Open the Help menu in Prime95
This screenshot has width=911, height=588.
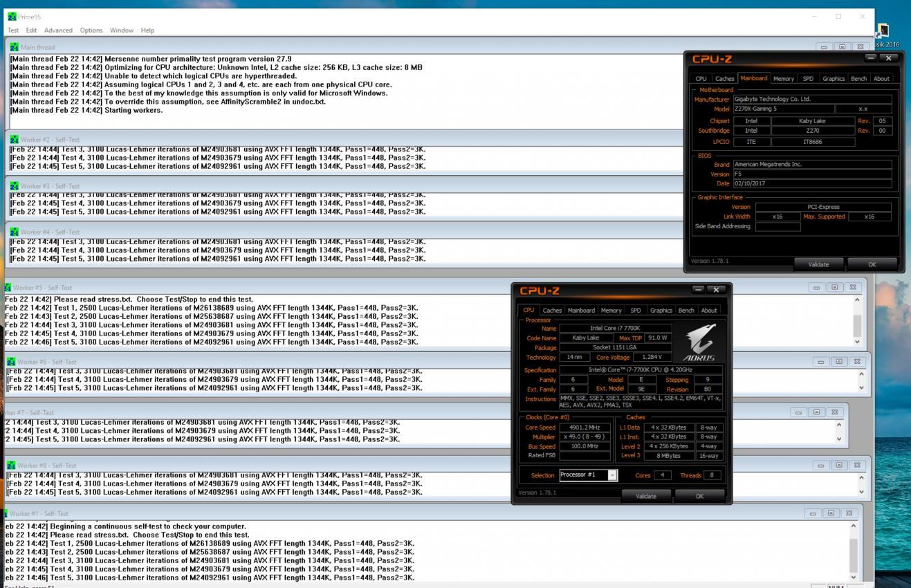tap(147, 30)
